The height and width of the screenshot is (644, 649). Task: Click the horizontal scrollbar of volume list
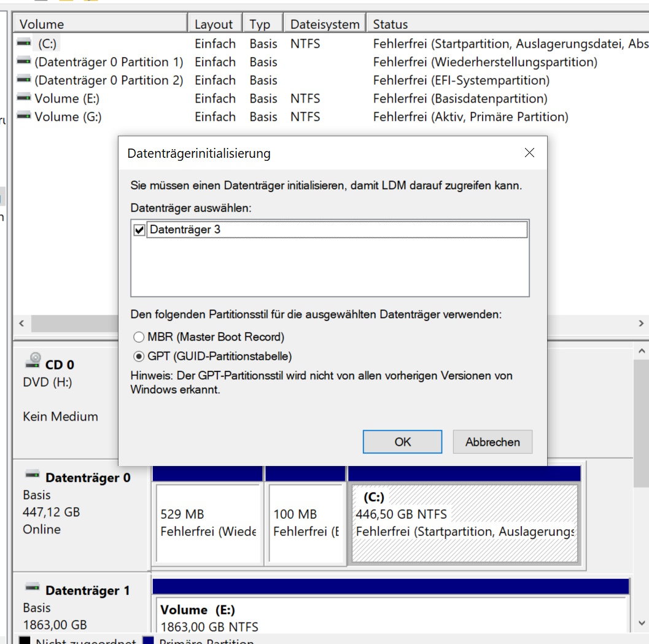[74, 324]
